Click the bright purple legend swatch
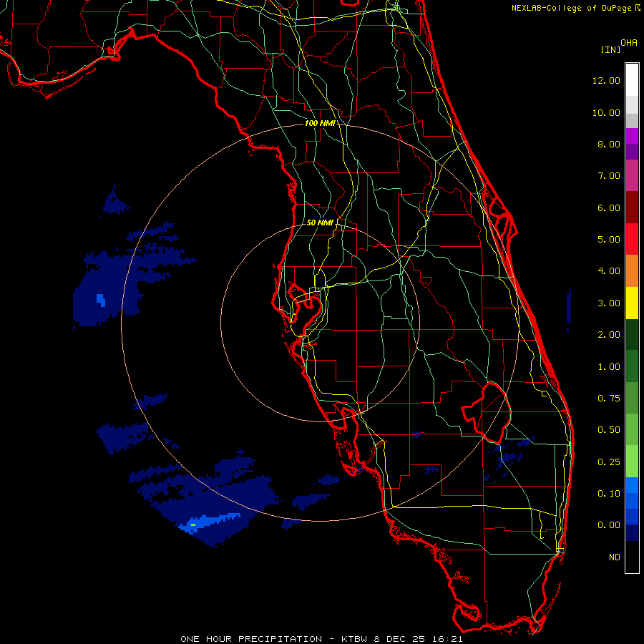This screenshot has width=644, height=644. pyautogui.click(x=632, y=136)
